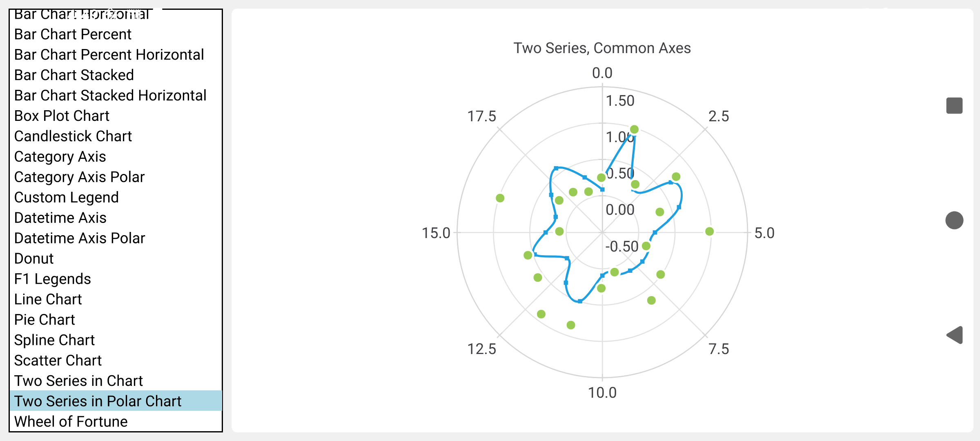Image resolution: width=980 pixels, height=441 pixels.
Task: Open the Scatter Chart example
Action: tap(58, 361)
